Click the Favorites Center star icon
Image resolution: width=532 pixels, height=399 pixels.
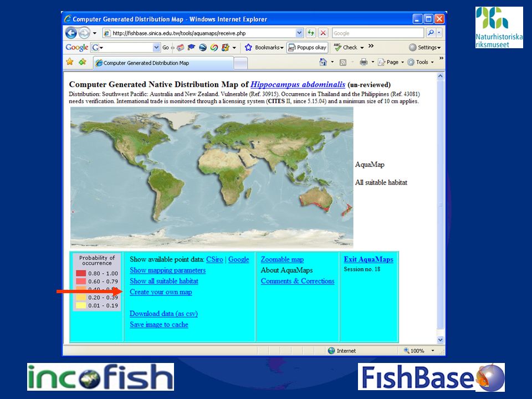click(70, 62)
